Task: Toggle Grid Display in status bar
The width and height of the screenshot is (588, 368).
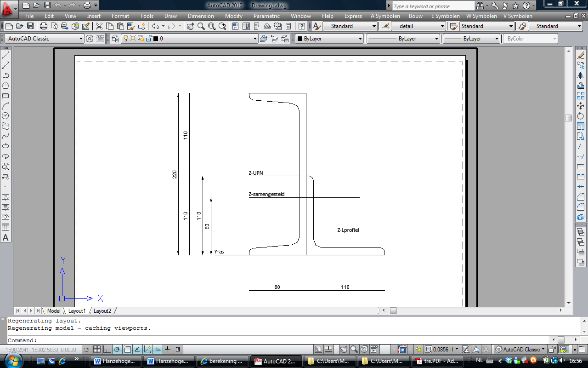Action: pos(97,349)
